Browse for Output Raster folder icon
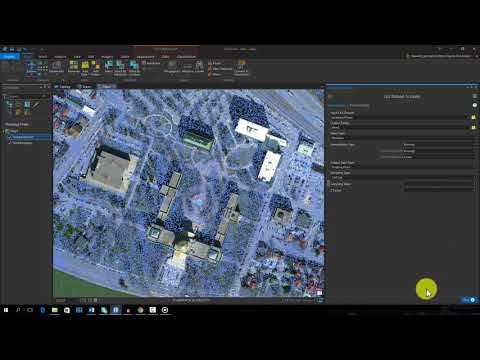480x360 pixels. tap(474, 127)
